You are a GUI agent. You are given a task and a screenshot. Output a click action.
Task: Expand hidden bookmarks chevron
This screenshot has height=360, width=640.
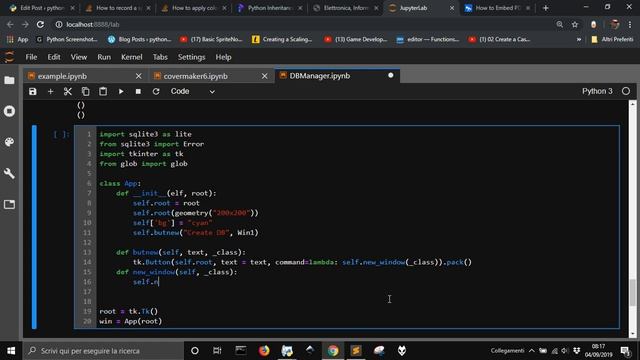(579, 40)
